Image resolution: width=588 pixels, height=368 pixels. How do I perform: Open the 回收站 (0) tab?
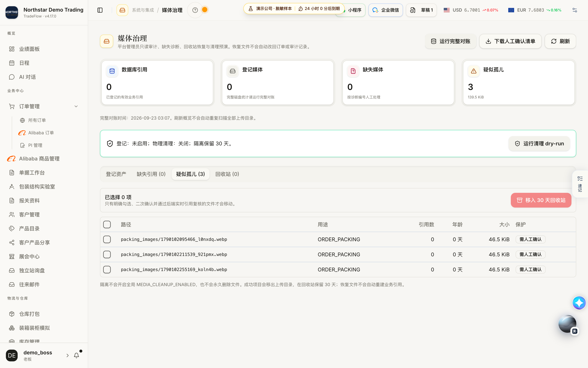[227, 174]
